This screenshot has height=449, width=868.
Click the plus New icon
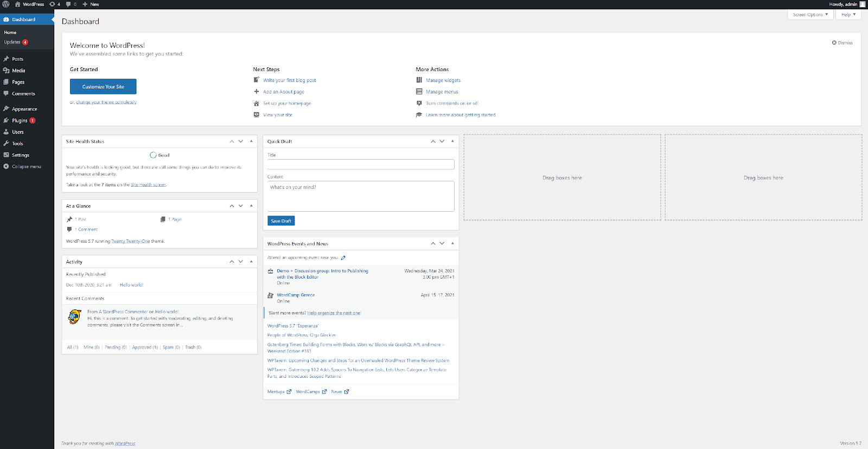tap(85, 4)
